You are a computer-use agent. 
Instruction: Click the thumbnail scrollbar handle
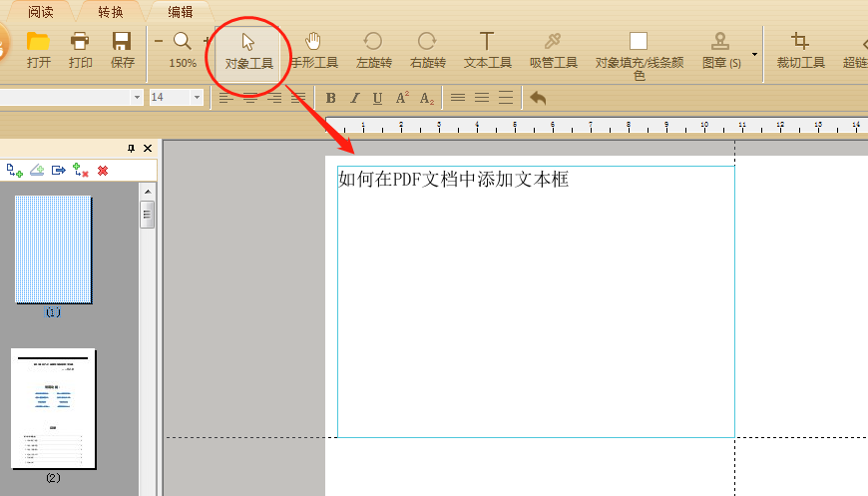148,215
